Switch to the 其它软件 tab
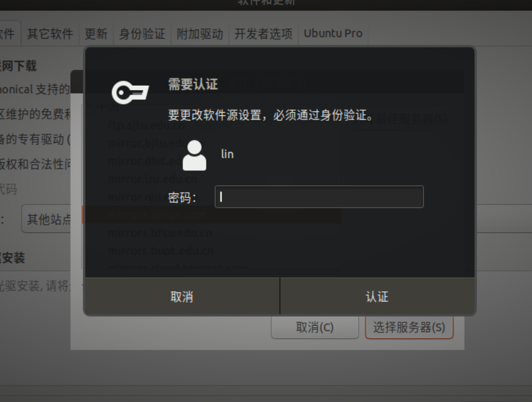Image resolution: width=532 pixels, height=402 pixels. (x=50, y=34)
